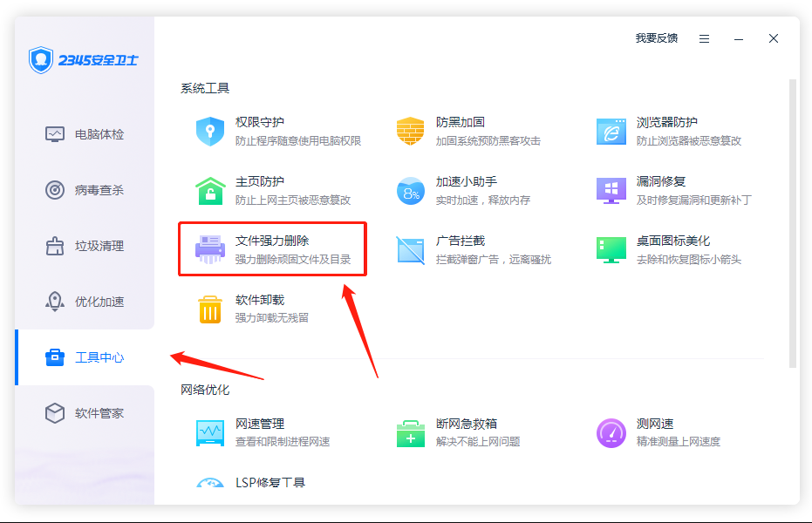This screenshot has height=523, width=812.
Task: Expand the hamburger main menu
Action: [x=704, y=38]
